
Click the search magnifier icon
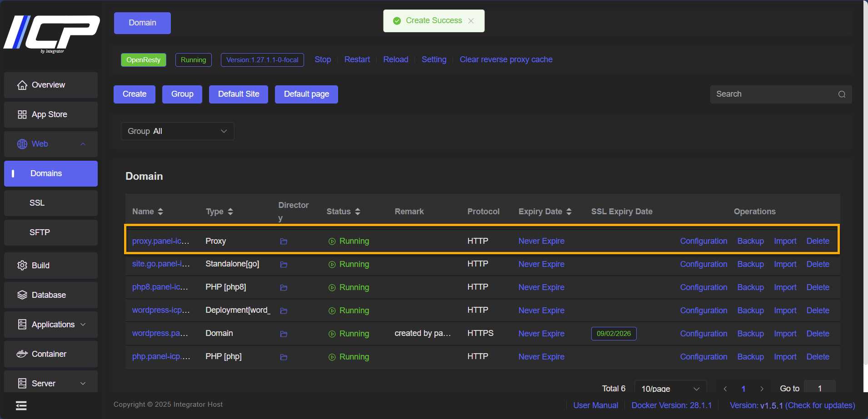point(842,94)
